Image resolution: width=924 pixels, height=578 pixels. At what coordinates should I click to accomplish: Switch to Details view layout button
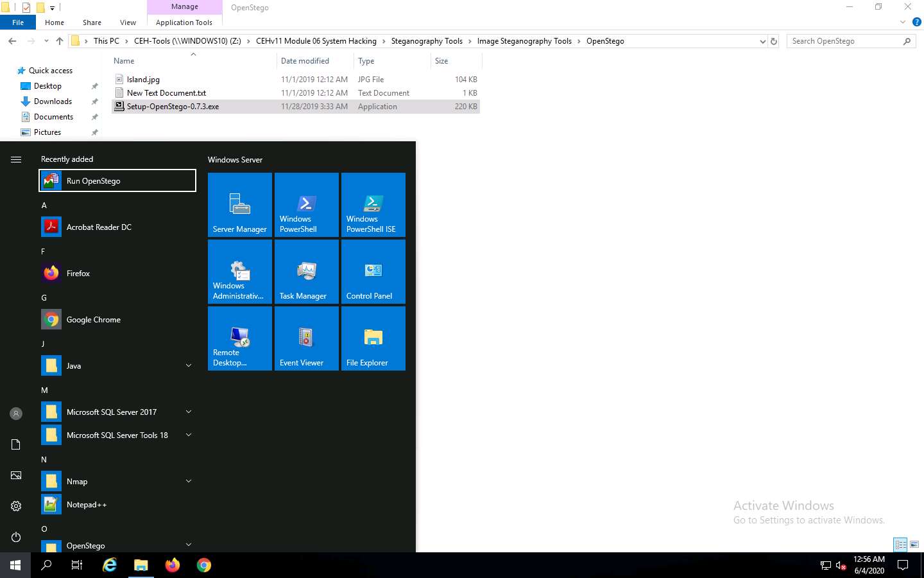click(900, 545)
